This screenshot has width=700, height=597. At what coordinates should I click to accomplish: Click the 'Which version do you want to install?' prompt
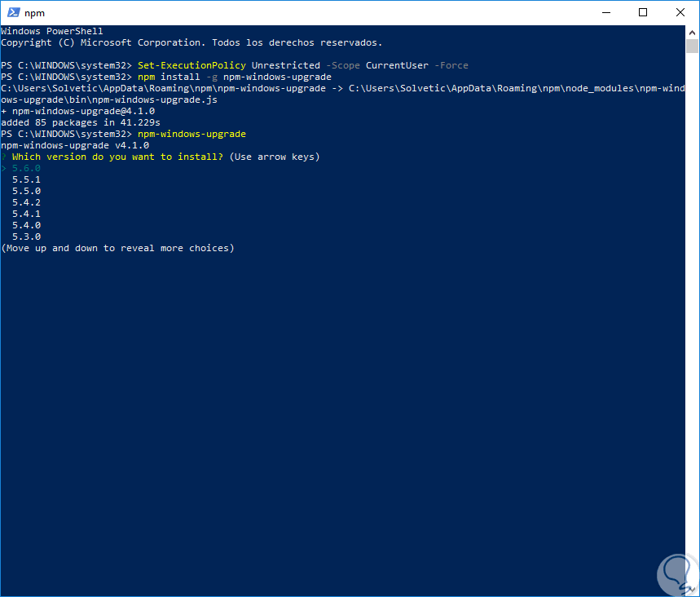[x=117, y=157]
